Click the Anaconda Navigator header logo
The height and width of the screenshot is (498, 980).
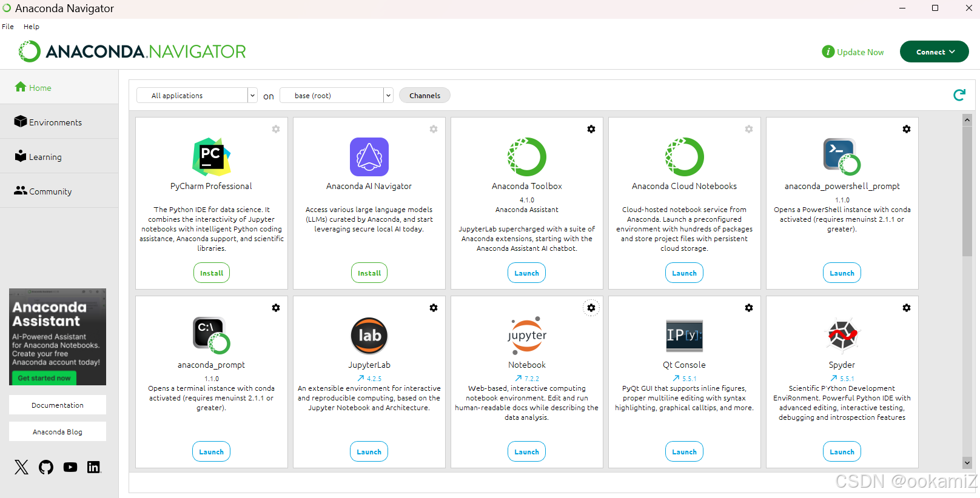coord(132,51)
